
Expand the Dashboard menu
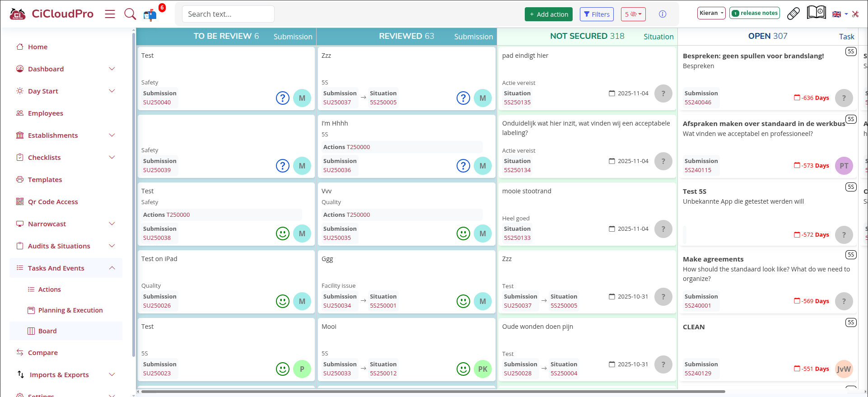click(66, 69)
